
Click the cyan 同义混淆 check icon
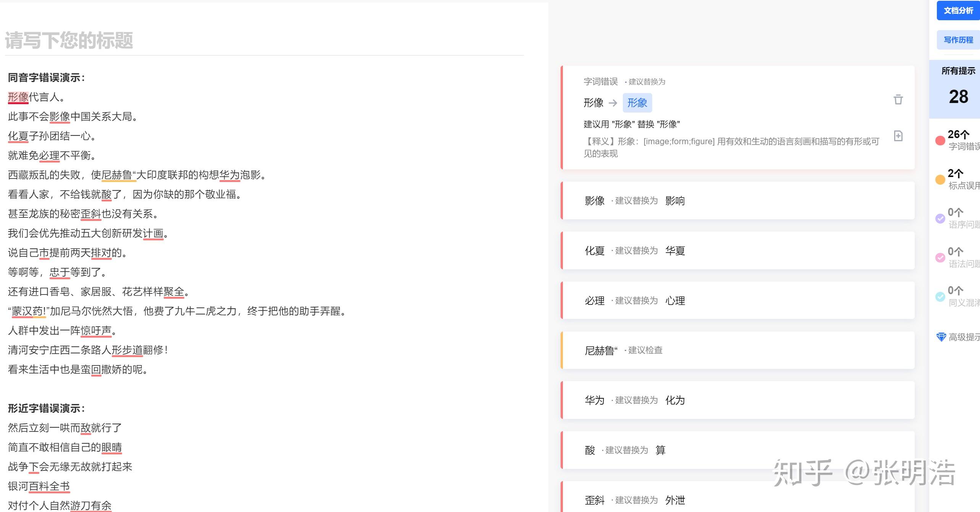[940, 297]
